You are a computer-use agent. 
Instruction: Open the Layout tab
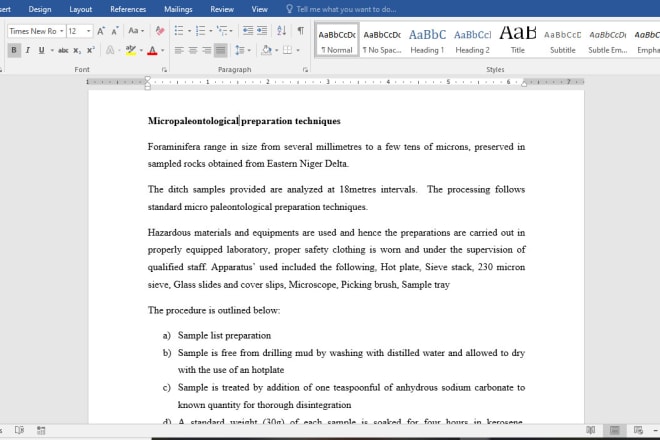pos(80,9)
